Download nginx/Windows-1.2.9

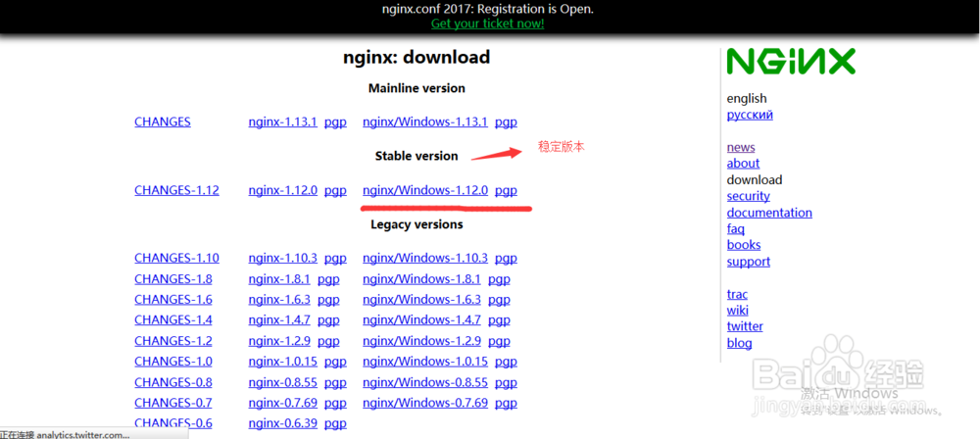(421, 341)
